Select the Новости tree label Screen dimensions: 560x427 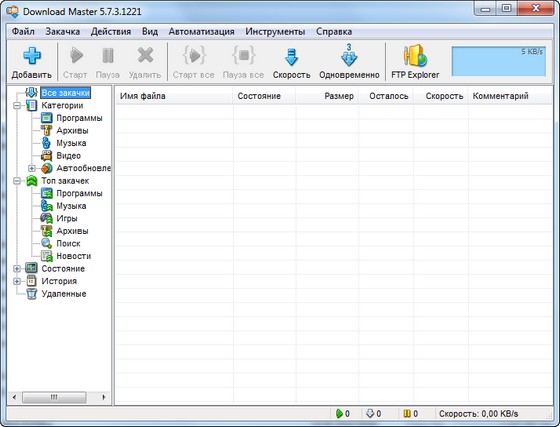coord(74,256)
